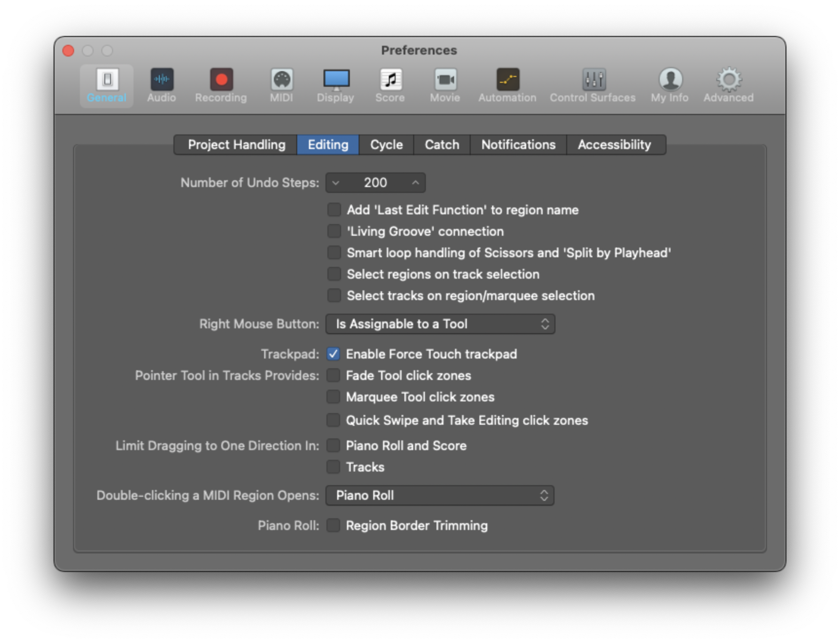Switch to the Catch tab
840x643 pixels.
442,145
